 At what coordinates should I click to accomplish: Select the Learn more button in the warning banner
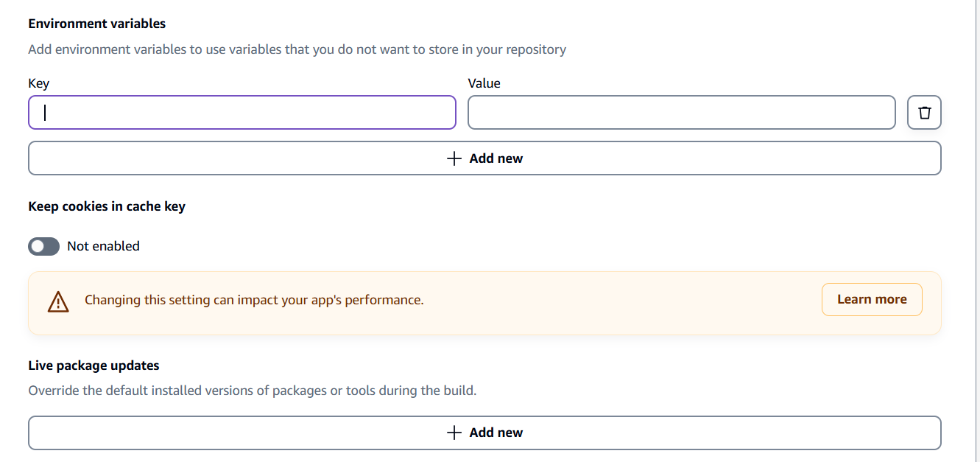pos(872,299)
